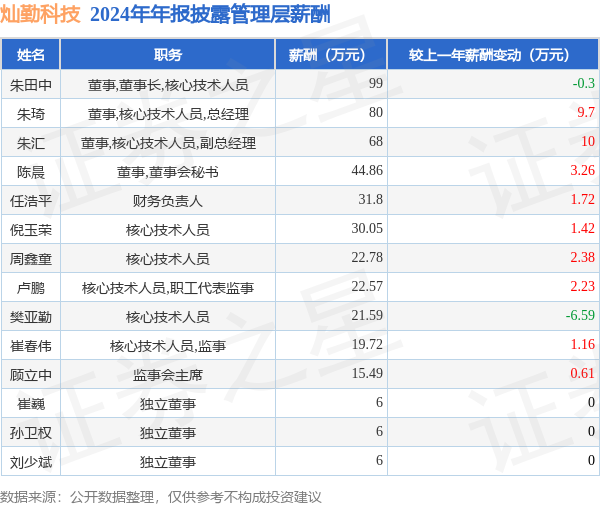Click change 0 in 刘少斌 row
This screenshot has height=506, width=600.
click(591, 460)
